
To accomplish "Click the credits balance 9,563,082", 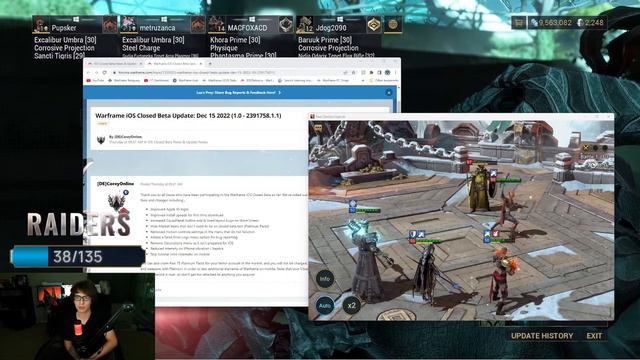I will tap(551, 22).
